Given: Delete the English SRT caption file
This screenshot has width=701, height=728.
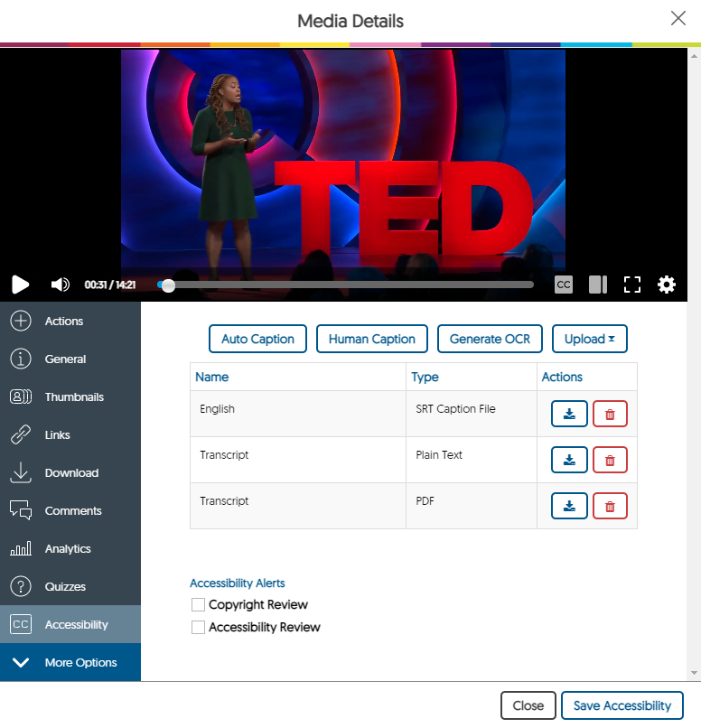Looking at the screenshot, I should (x=610, y=414).
